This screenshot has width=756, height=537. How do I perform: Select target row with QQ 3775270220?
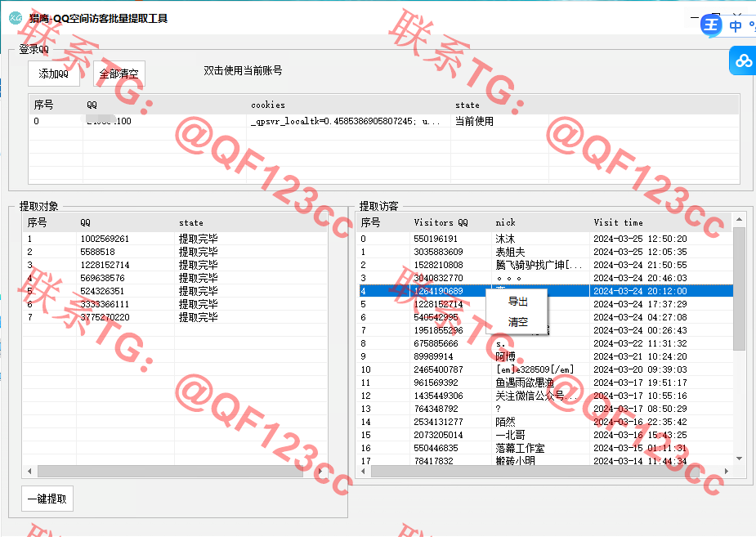[175, 317]
